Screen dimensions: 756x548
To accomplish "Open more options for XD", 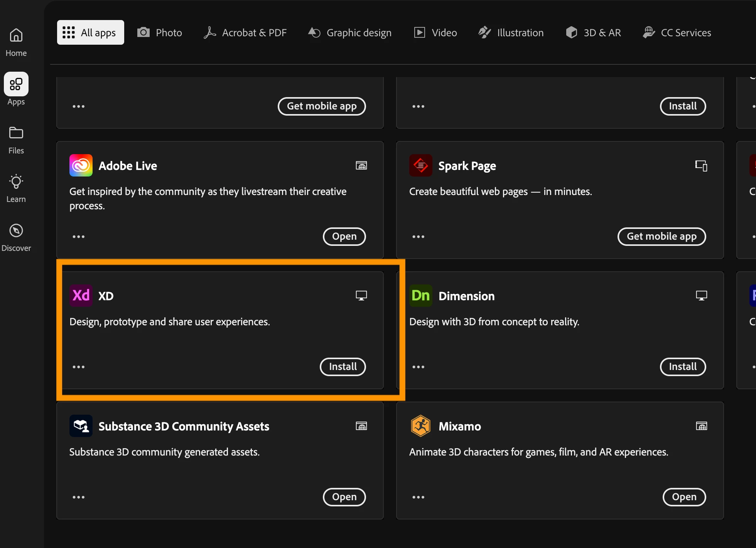I will (79, 367).
